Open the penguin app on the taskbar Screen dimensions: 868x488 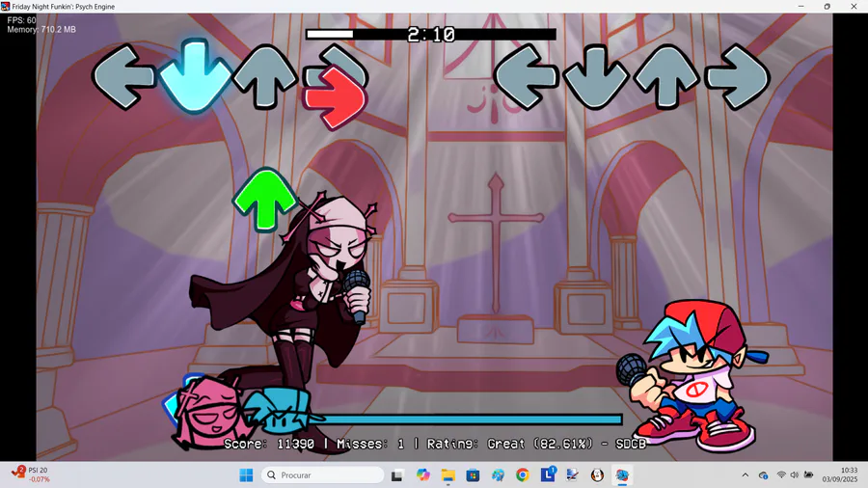pos(597,474)
